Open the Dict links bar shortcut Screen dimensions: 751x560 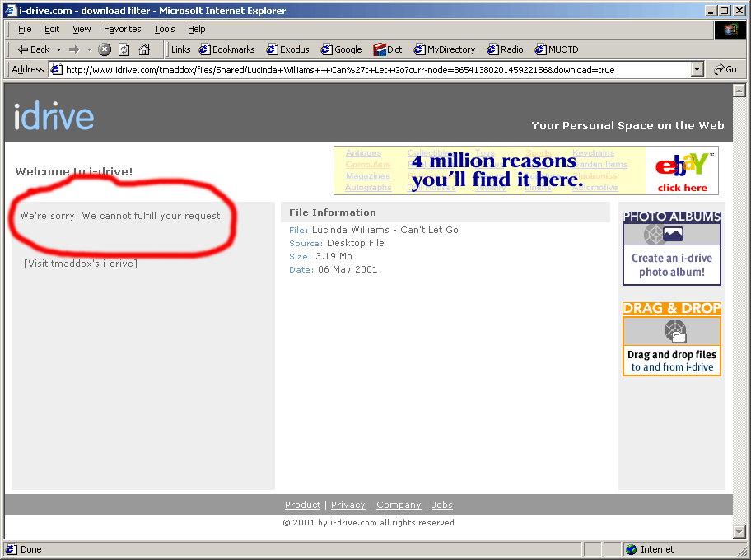click(388, 49)
